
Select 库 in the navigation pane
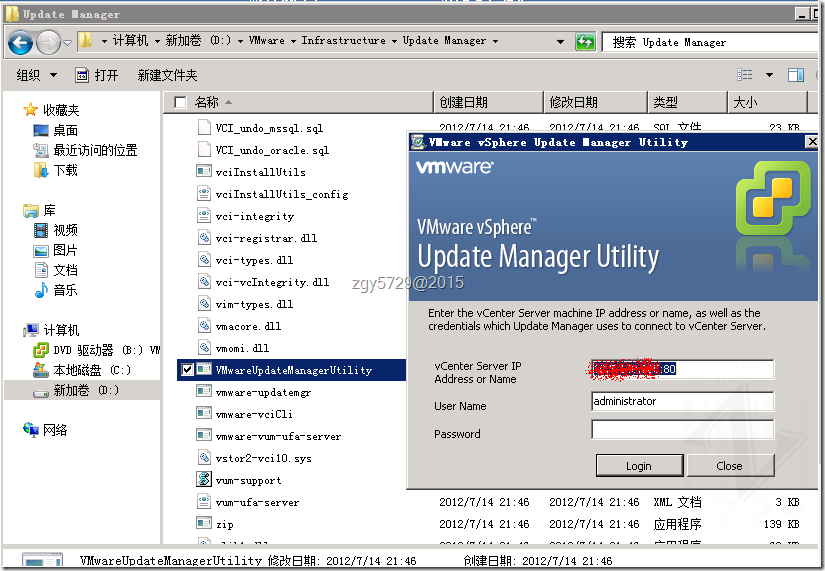click(40, 211)
